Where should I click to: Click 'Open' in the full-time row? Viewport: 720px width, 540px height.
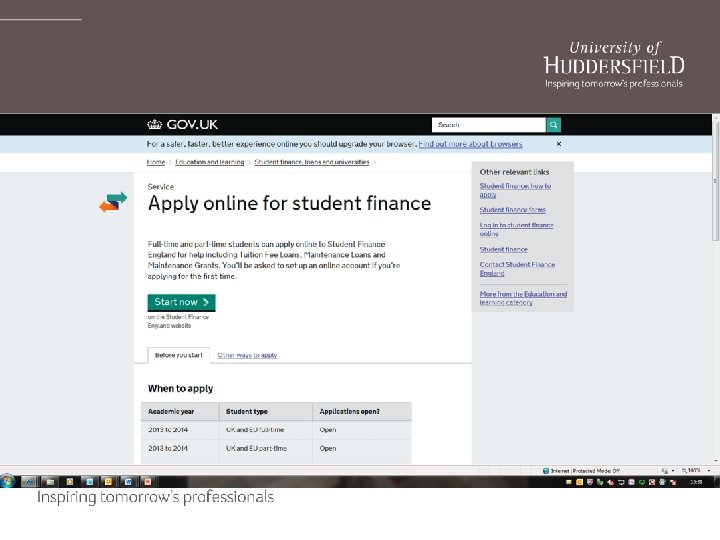point(328,430)
